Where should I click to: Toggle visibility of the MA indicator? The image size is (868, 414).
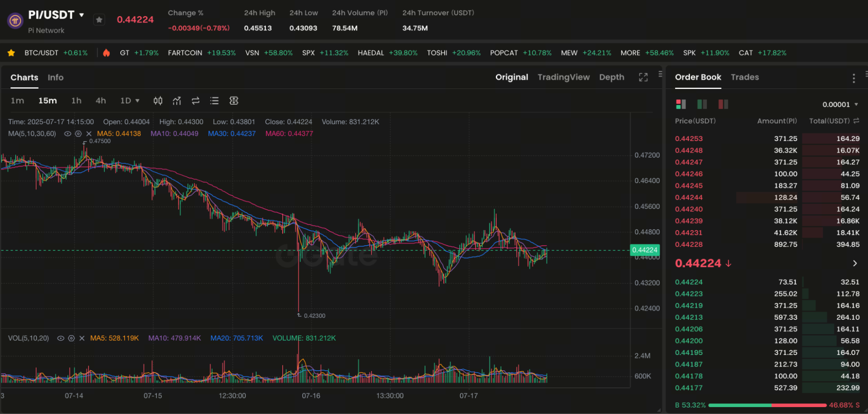click(x=68, y=134)
